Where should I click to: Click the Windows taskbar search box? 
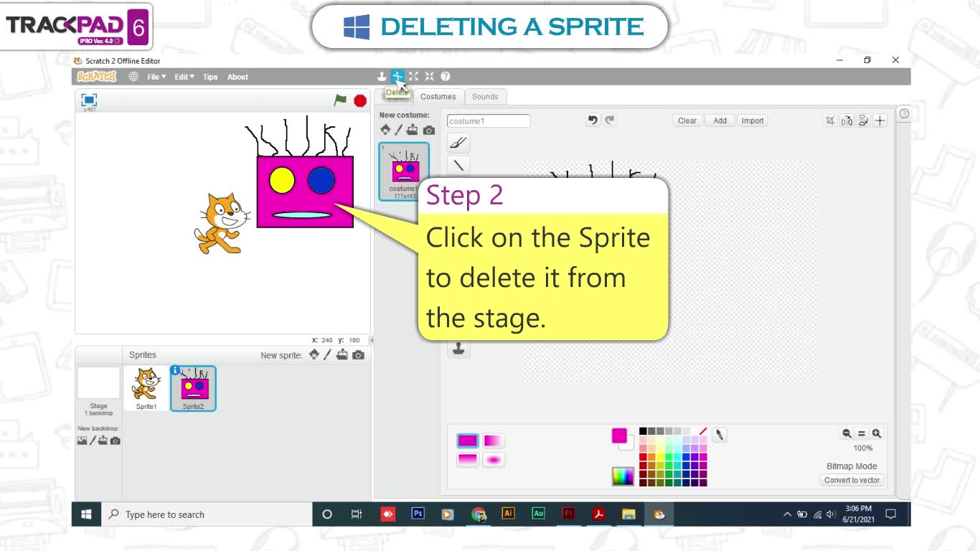[207, 514]
